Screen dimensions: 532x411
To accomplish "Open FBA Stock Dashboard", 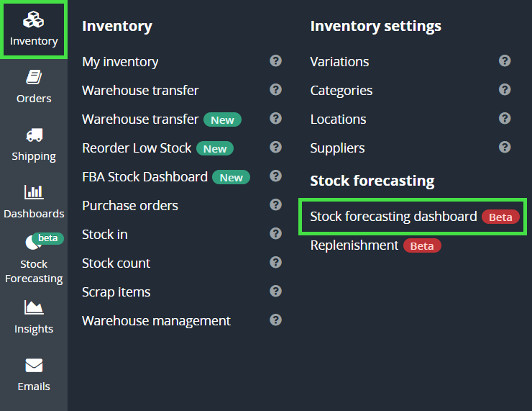I will tap(145, 177).
